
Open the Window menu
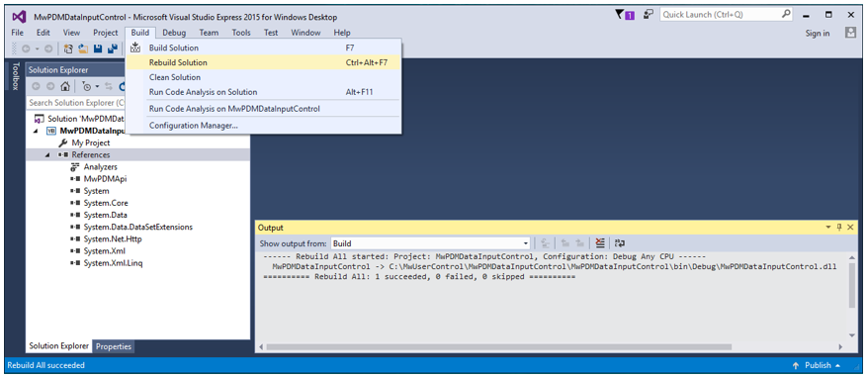coord(305,33)
